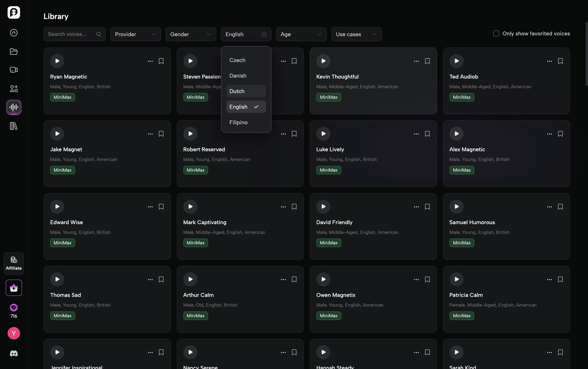This screenshot has height=369, width=588.
Task: Open the Discord icon in the sidebar
Action: (14, 353)
